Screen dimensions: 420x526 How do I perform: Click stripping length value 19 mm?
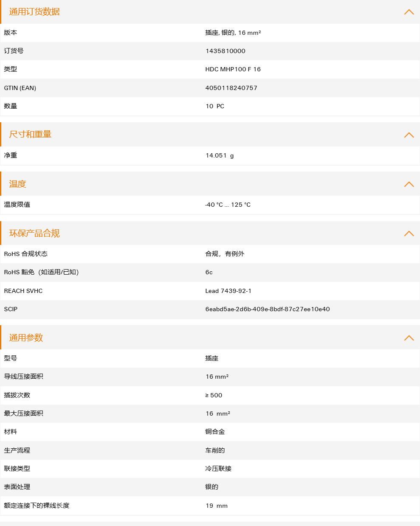(x=217, y=506)
